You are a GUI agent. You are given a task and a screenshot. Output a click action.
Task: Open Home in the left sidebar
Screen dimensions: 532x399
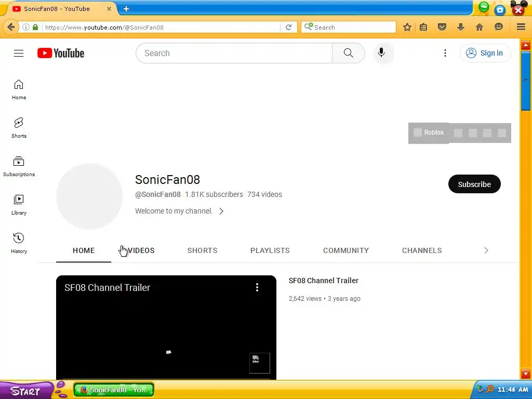pyautogui.click(x=19, y=89)
